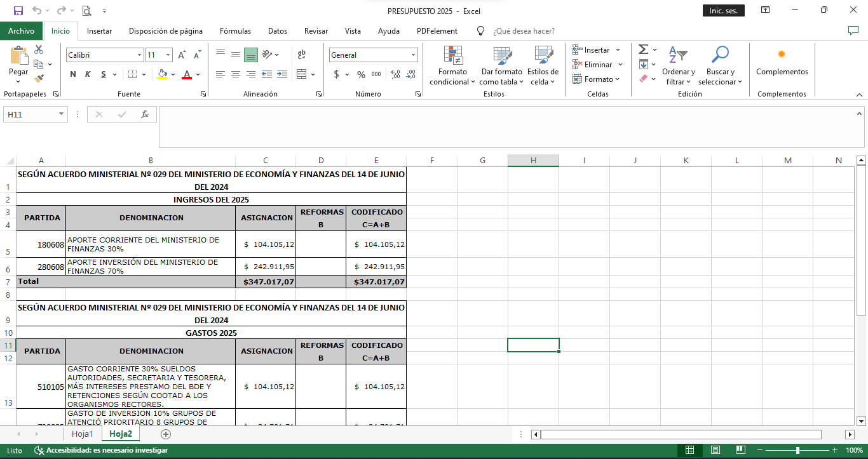
Task: Click the fill color yellow swatch
Action: tap(162, 74)
